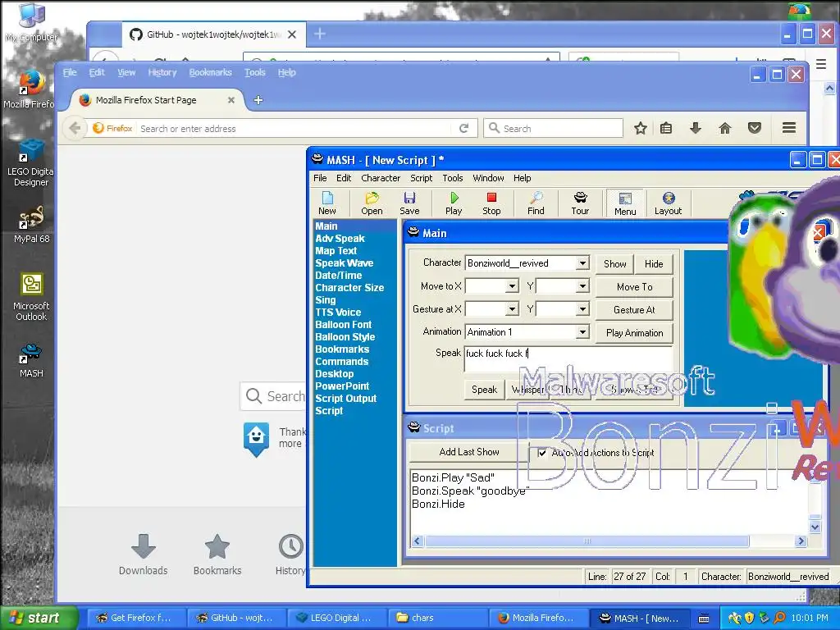This screenshot has height=630, width=840.
Task: Expand the Move to Y dropdown
Action: tap(582, 286)
